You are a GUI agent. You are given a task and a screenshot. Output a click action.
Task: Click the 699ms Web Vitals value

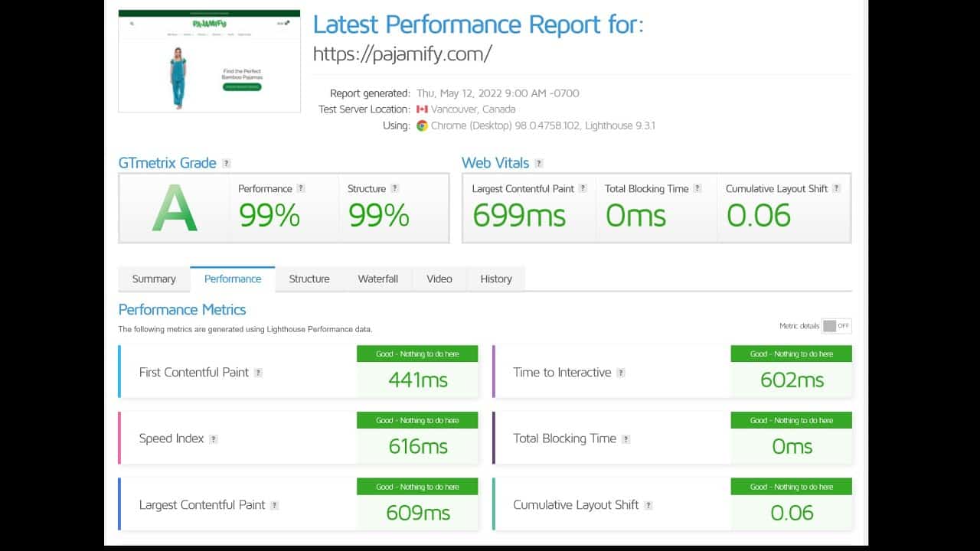point(519,216)
